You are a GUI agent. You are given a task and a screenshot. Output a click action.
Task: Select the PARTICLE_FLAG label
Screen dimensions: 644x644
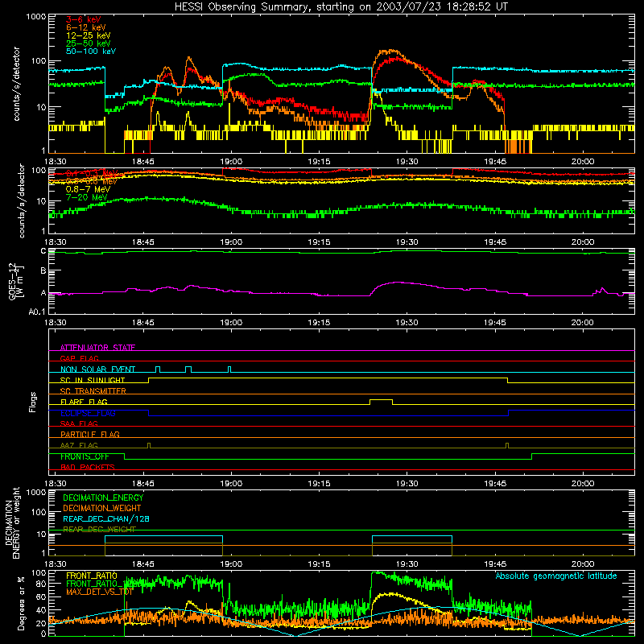[x=90, y=435]
